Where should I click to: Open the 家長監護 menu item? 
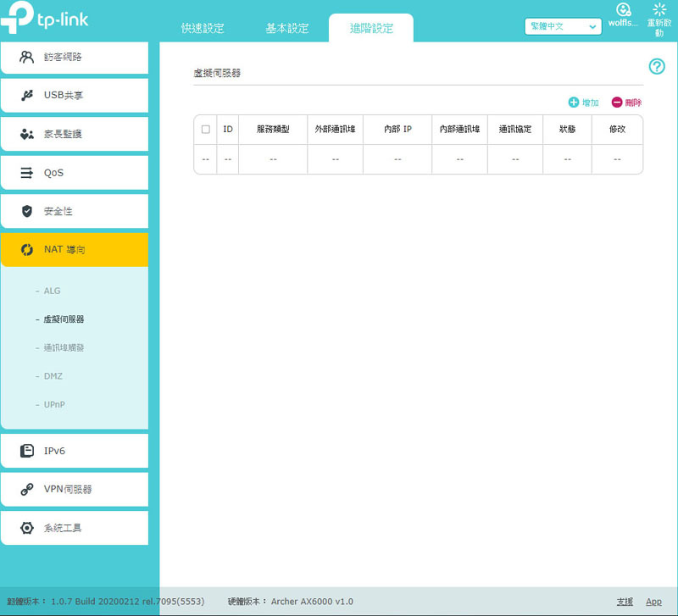click(x=75, y=134)
